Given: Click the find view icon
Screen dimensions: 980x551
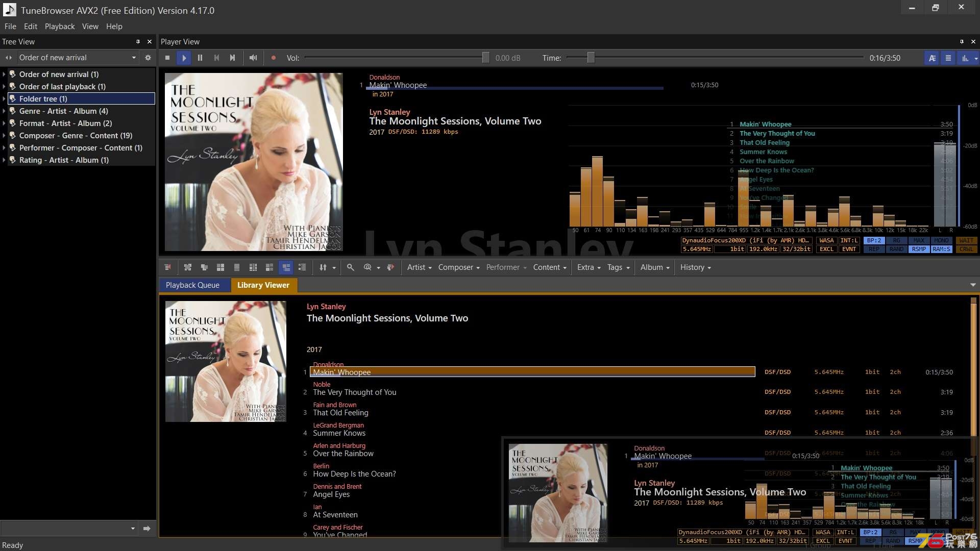Looking at the screenshot, I should pyautogui.click(x=367, y=267).
